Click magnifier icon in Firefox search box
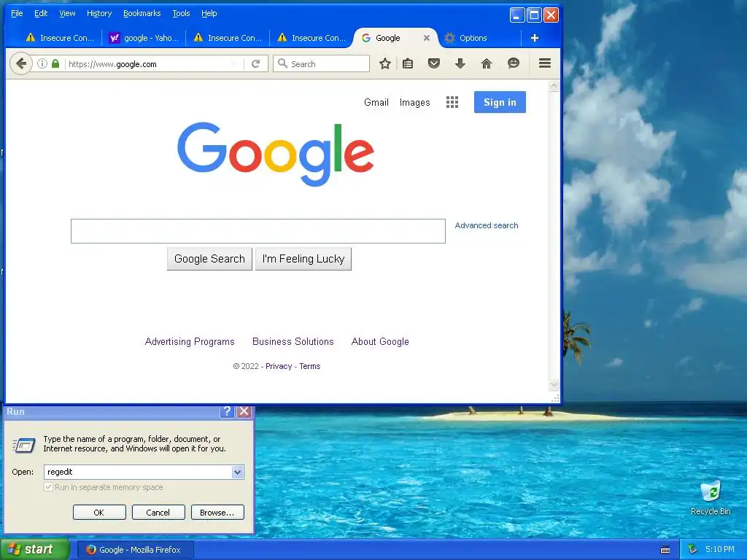Image resolution: width=747 pixels, height=560 pixels. 282,63
